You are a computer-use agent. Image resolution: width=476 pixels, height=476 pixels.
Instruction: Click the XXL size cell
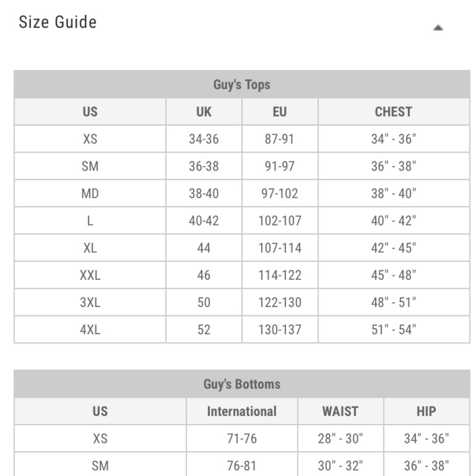coord(90,275)
